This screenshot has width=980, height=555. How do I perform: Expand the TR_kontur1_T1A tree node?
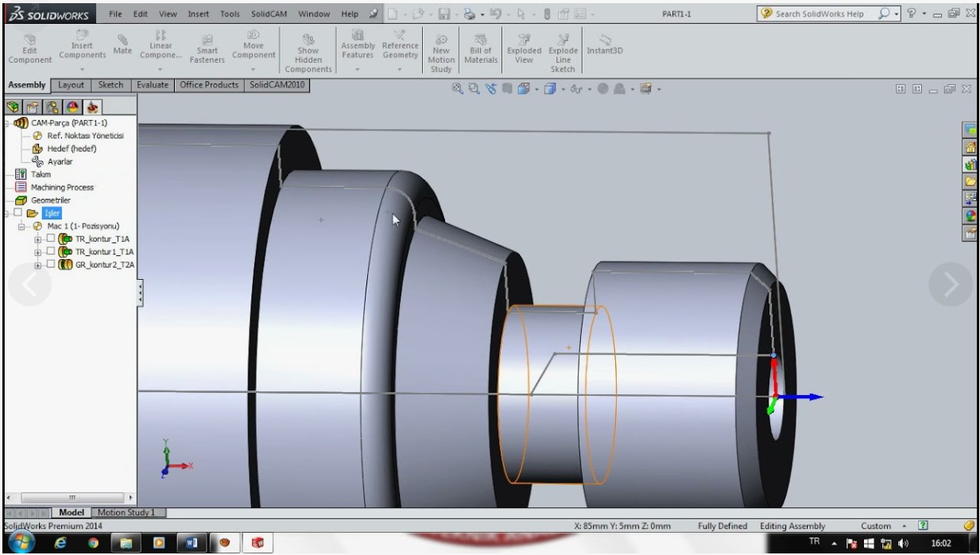coord(38,251)
